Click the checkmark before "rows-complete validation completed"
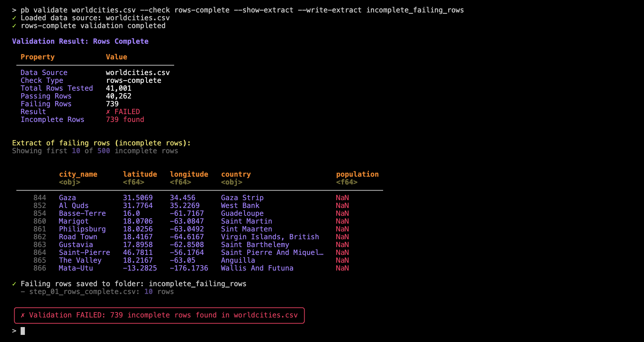 (14, 26)
